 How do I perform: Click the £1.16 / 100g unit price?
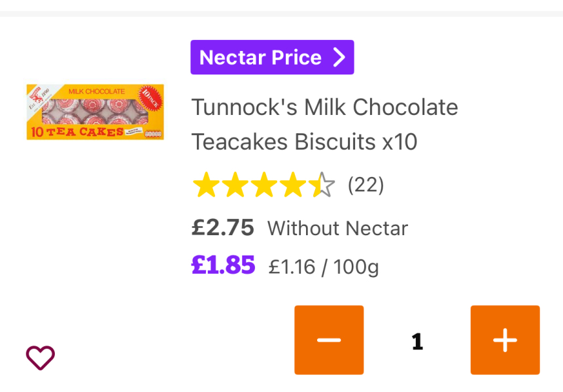(324, 267)
